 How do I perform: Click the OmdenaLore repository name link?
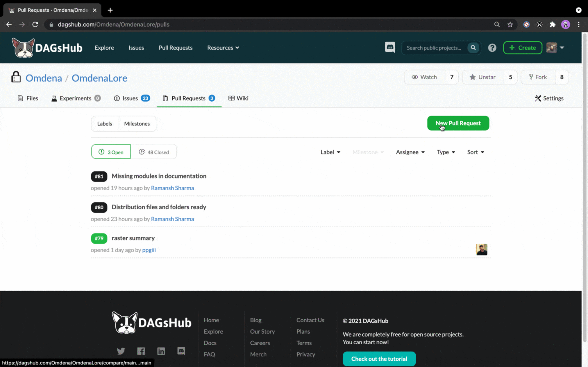click(x=99, y=78)
